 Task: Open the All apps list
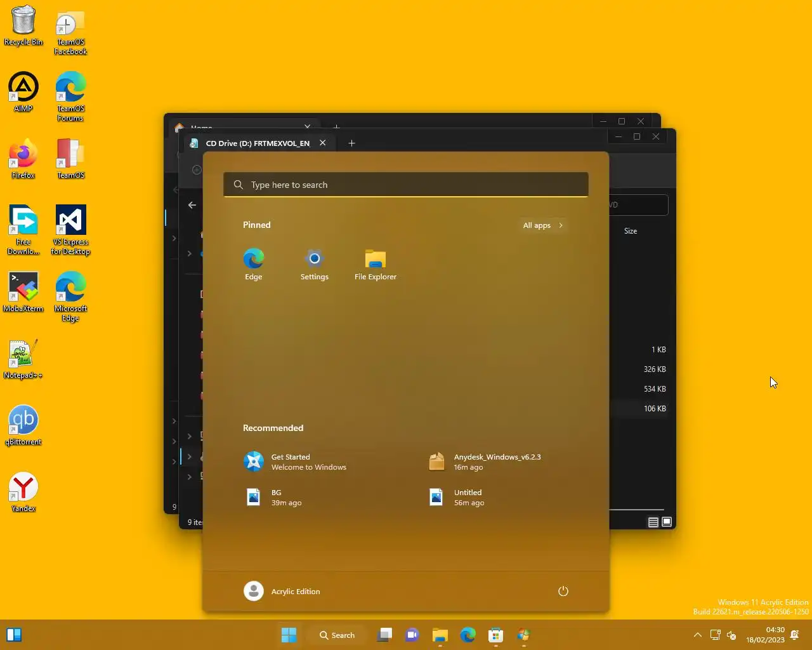tap(543, 225)
